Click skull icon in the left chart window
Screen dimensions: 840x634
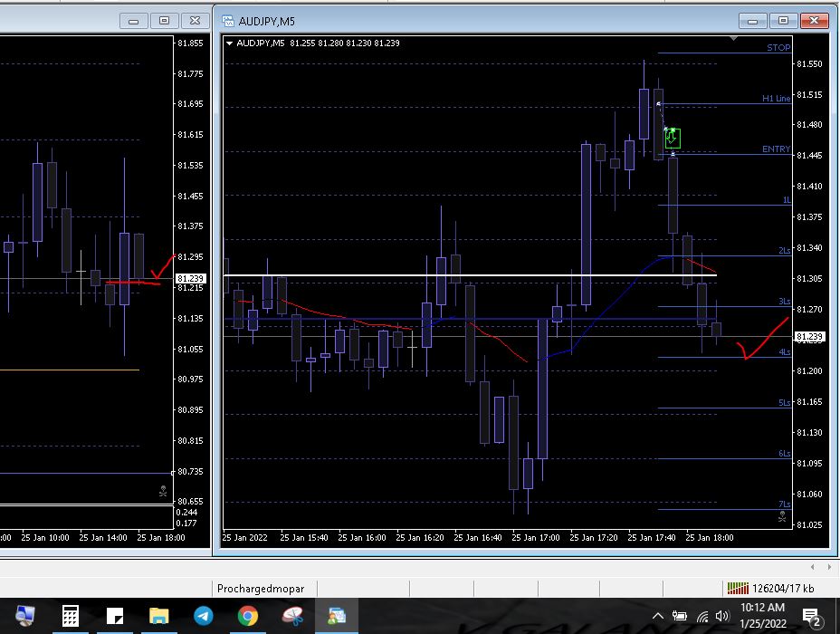point(164,492)
